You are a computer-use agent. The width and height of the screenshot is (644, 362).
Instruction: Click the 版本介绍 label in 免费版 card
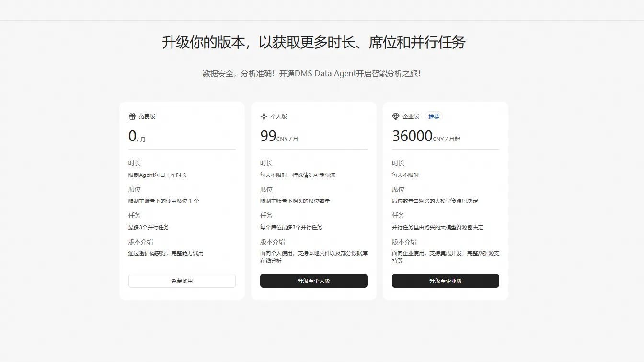[x=141, y=242]
